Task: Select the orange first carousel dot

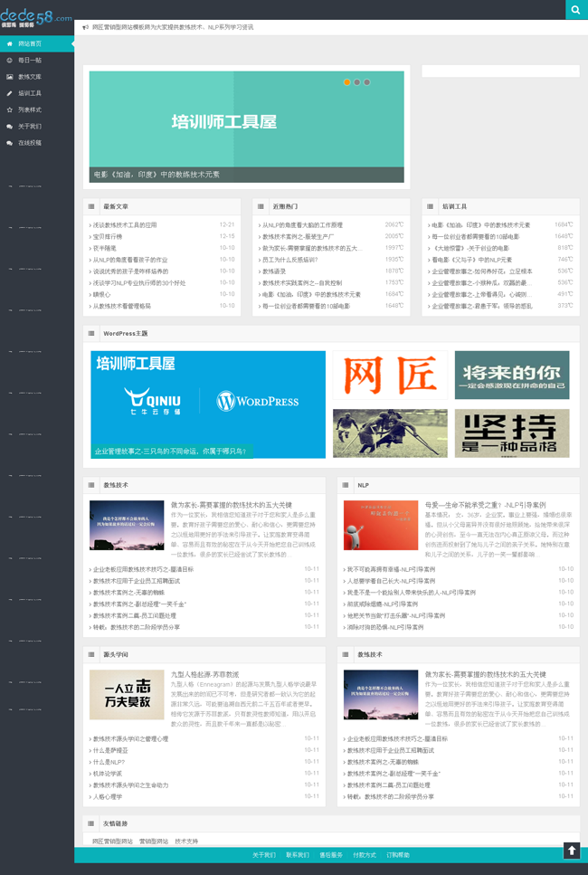Action: tap(347, 82)
